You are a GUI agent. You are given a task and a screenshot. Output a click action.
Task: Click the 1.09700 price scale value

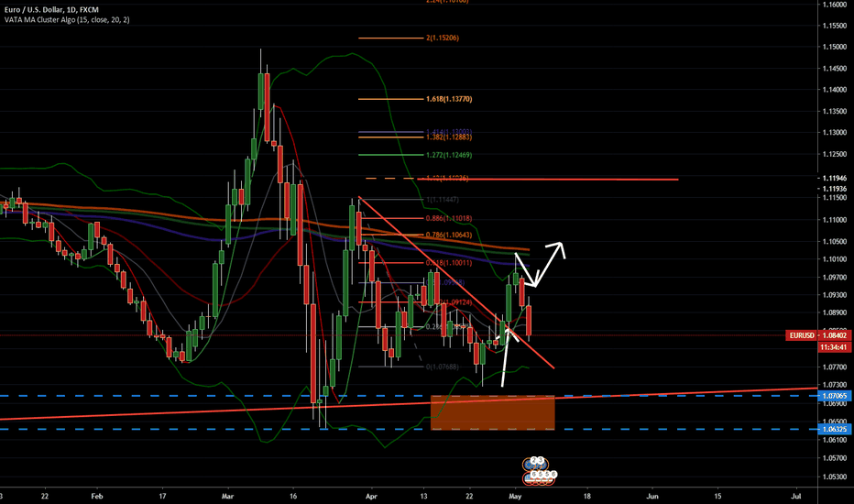click(835, 278)
